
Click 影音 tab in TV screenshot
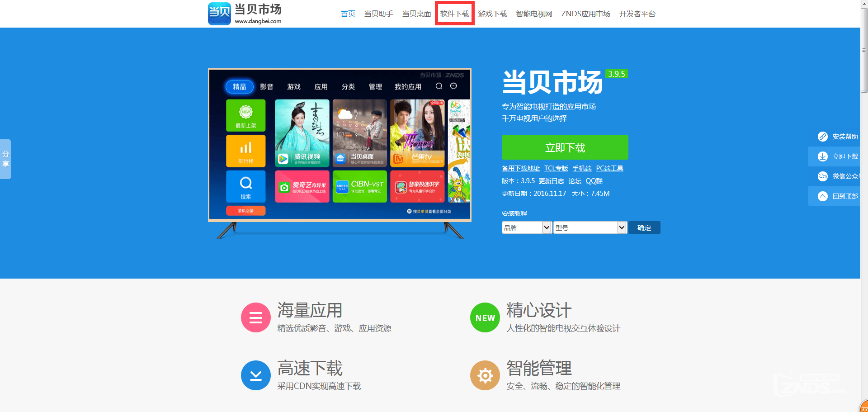click(267, 87)
